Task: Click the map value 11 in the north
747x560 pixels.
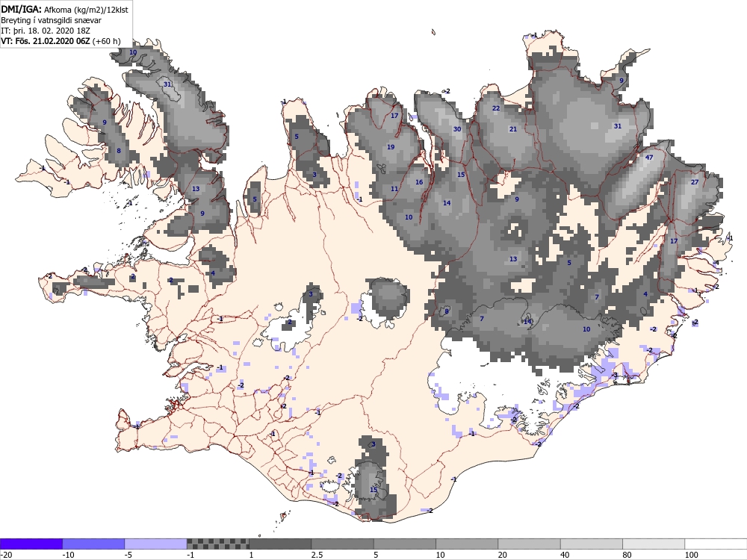Action: (394, 189)
